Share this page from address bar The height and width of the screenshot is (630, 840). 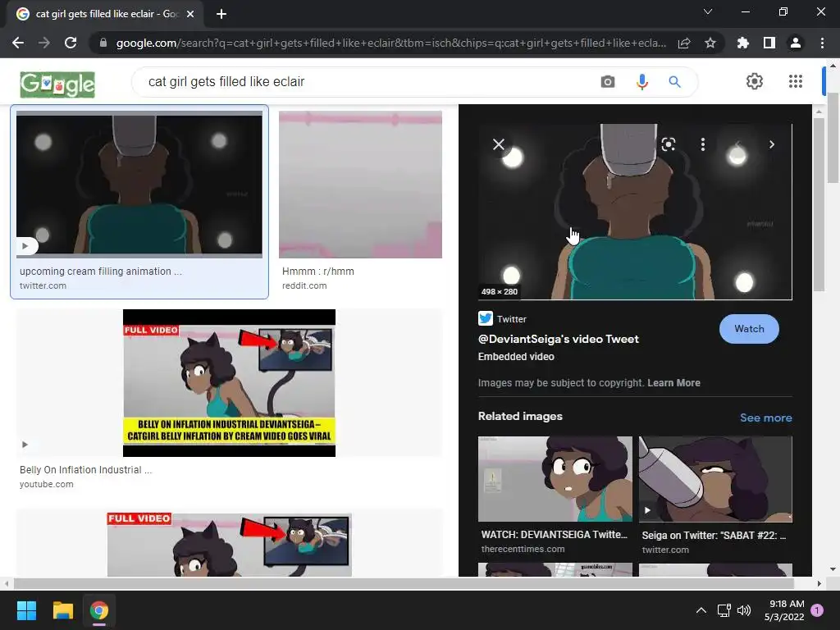(x=684, y=43)
